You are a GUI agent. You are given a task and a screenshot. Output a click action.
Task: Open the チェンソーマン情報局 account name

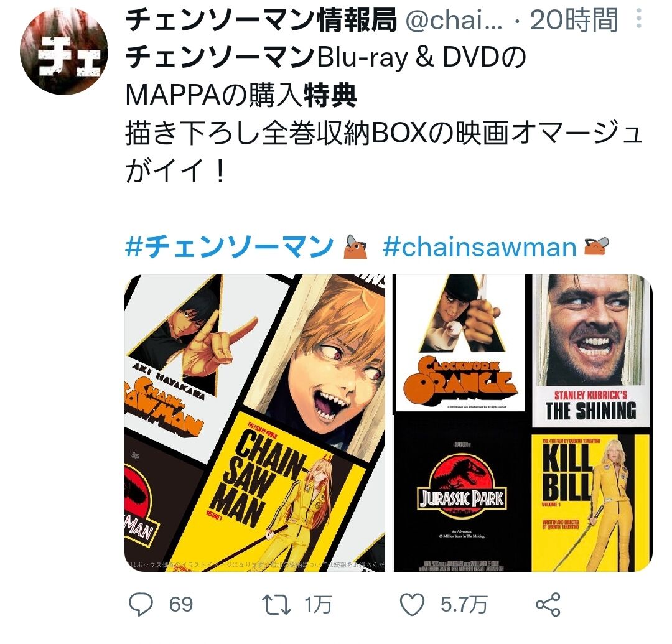(x=261, y=20)
